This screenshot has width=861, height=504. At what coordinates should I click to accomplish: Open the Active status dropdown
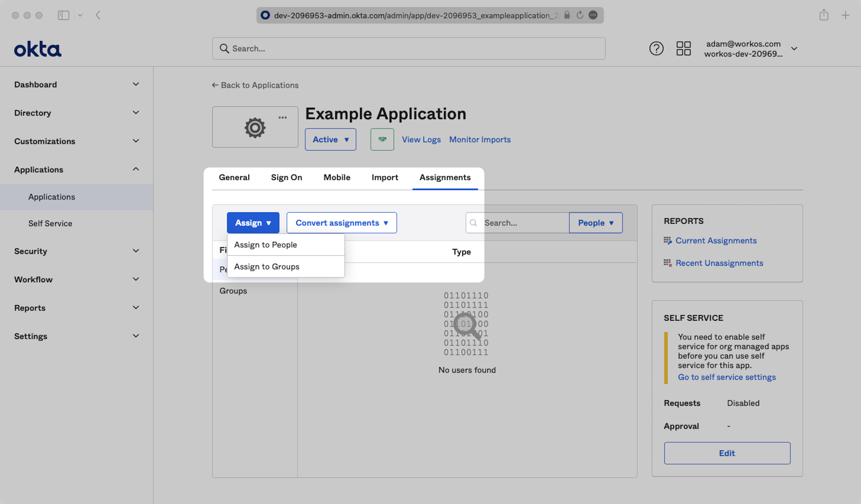coord(330,139)
